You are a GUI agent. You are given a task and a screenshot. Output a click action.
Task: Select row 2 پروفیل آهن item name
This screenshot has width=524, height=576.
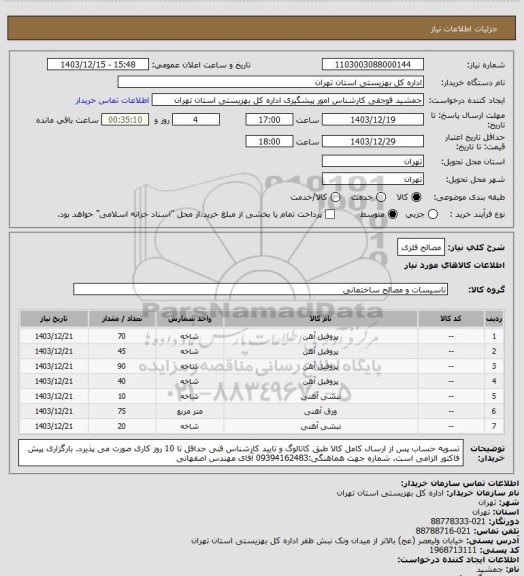[x=320, y=352]
